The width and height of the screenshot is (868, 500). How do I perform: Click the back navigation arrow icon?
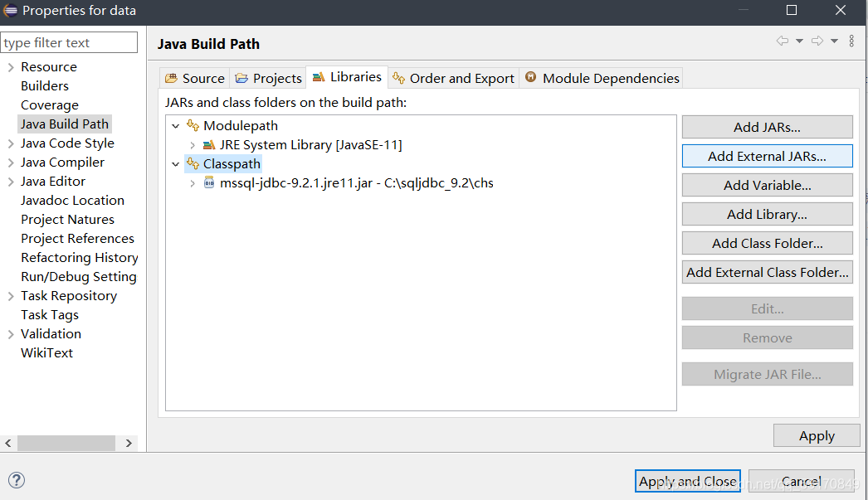pos(783,41)
